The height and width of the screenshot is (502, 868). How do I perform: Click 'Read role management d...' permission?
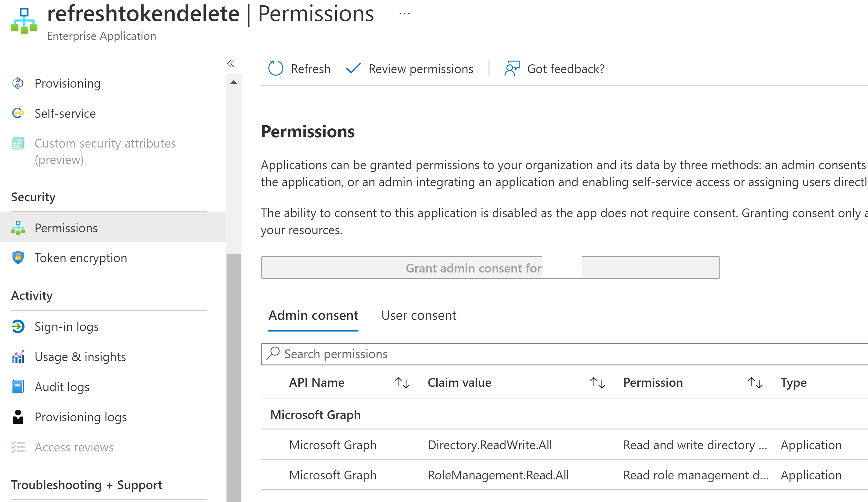[x=696, y=475]
